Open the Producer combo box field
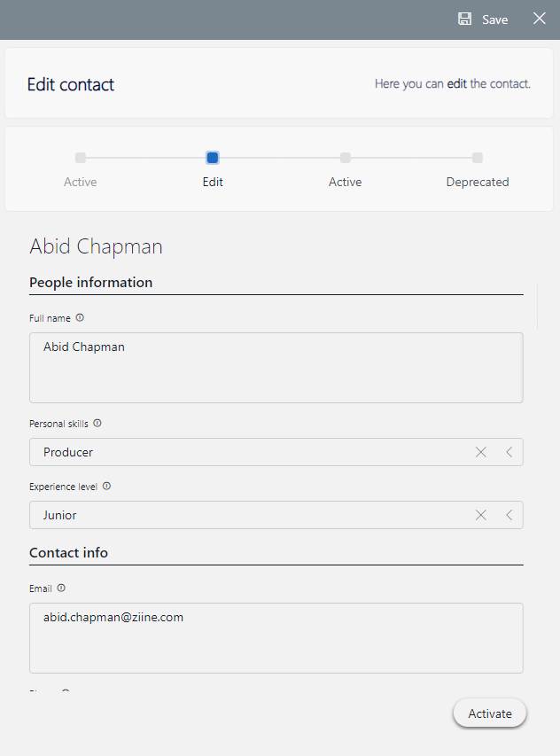The image size is (560, 756). pyautogui.click(x=276, y=452)
